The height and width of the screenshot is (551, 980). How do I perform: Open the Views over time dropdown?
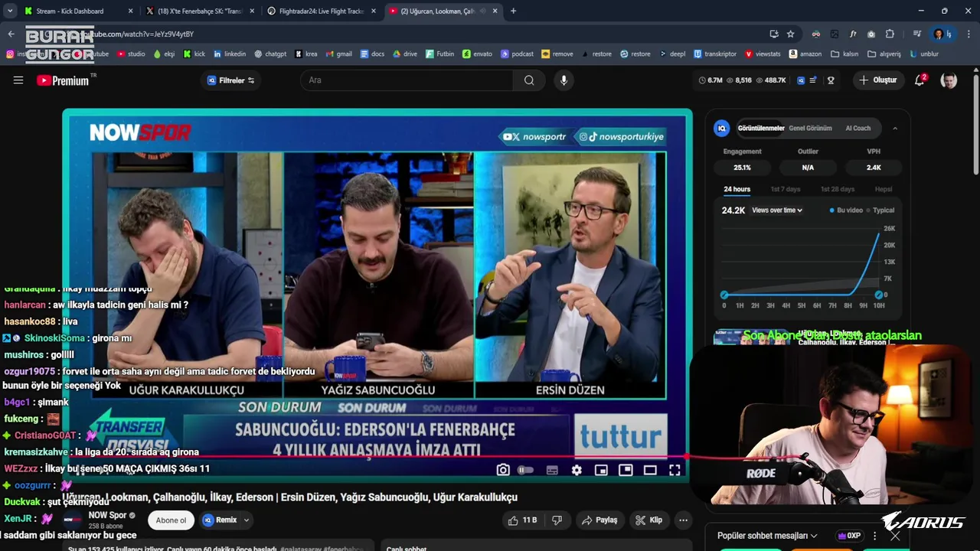pos(777,210)
